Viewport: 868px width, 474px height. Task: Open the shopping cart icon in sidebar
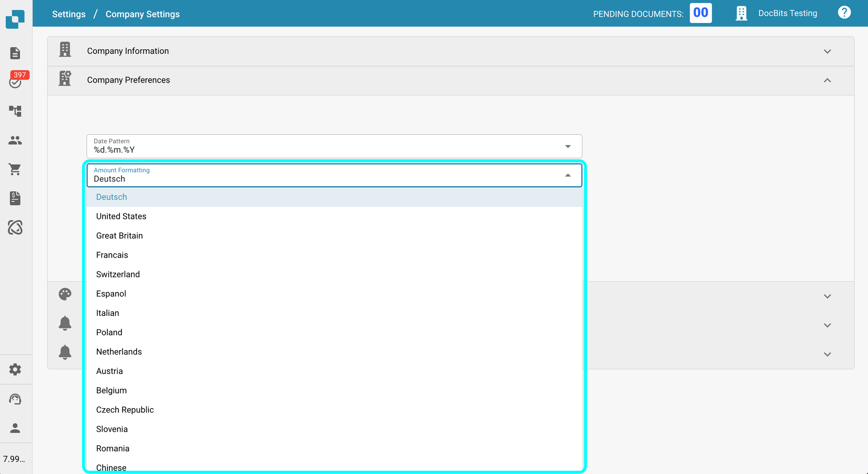15,169
